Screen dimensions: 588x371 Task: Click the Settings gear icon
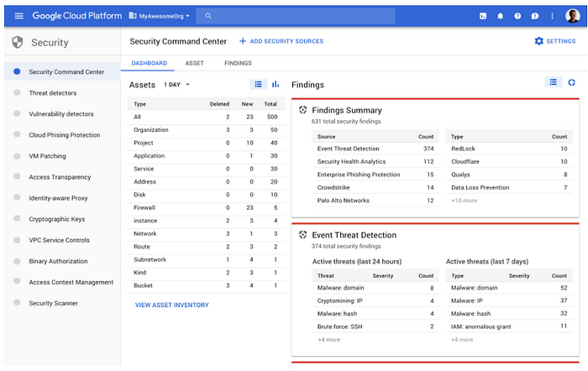click(539, 41)
